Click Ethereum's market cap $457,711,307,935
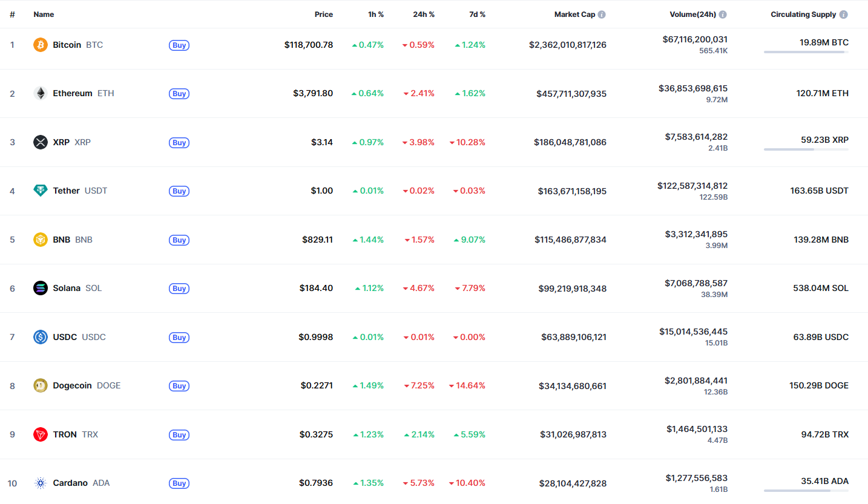Viewport: 868px width, 504px height. click(571, 94)
